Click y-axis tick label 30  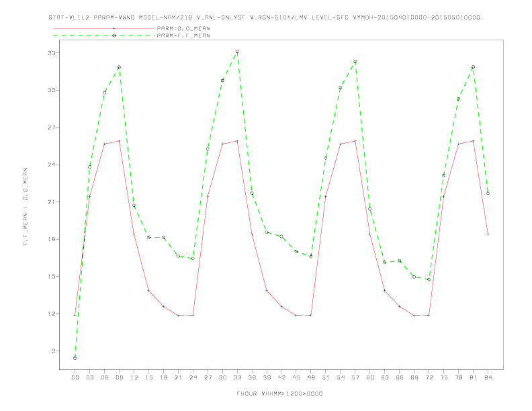(52, 90)
